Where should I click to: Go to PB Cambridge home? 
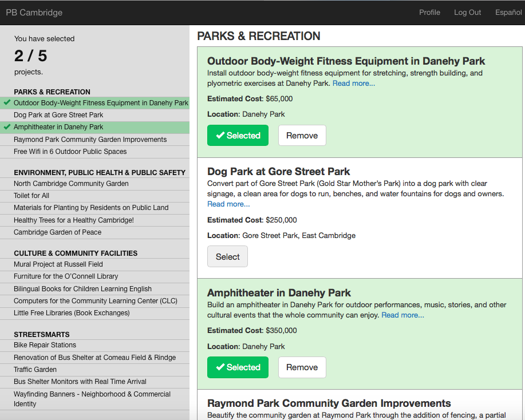click(34, 13)
